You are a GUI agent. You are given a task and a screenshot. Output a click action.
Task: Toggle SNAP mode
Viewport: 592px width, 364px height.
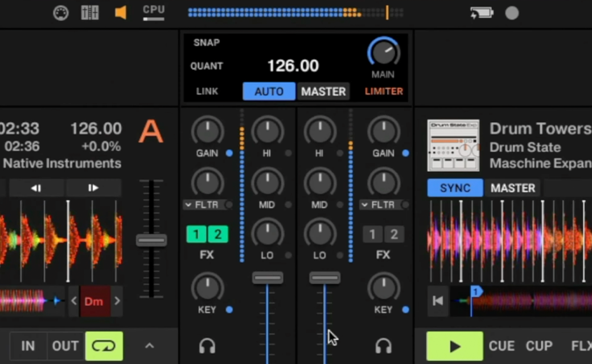[x=207, y=43]
